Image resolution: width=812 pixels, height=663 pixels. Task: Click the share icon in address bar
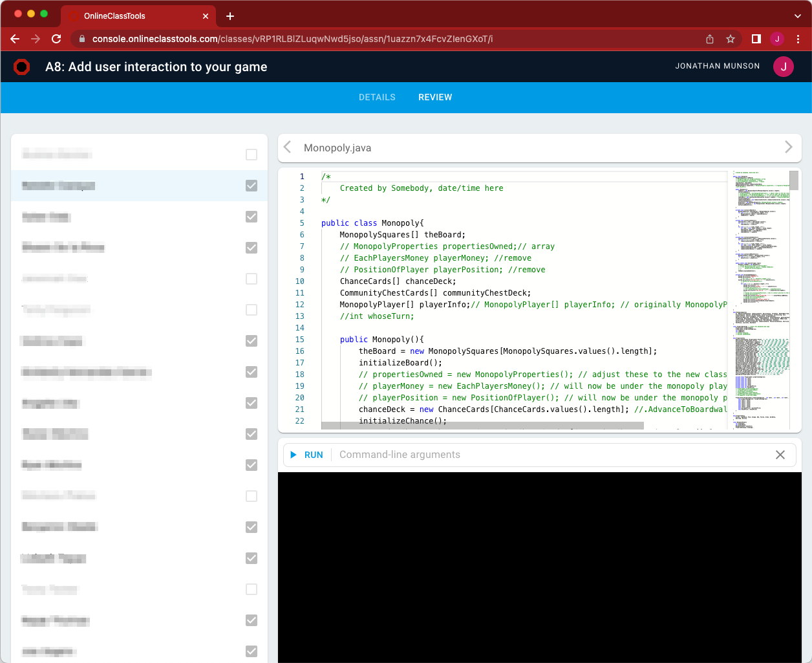710,39
